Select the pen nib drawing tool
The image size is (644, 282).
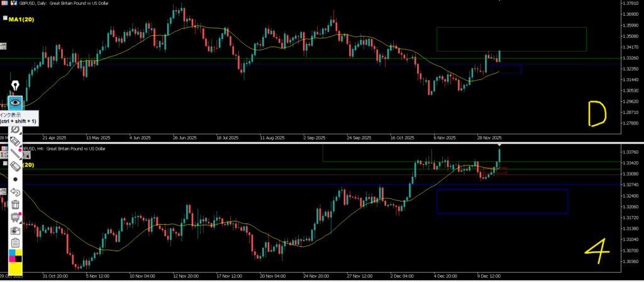pos(16,86)
